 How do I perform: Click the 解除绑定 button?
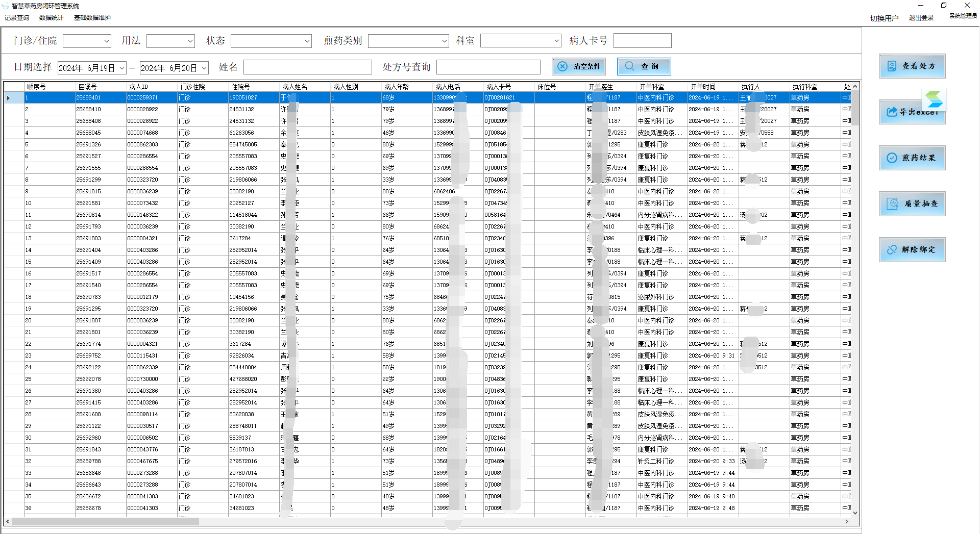pos(912,249)
